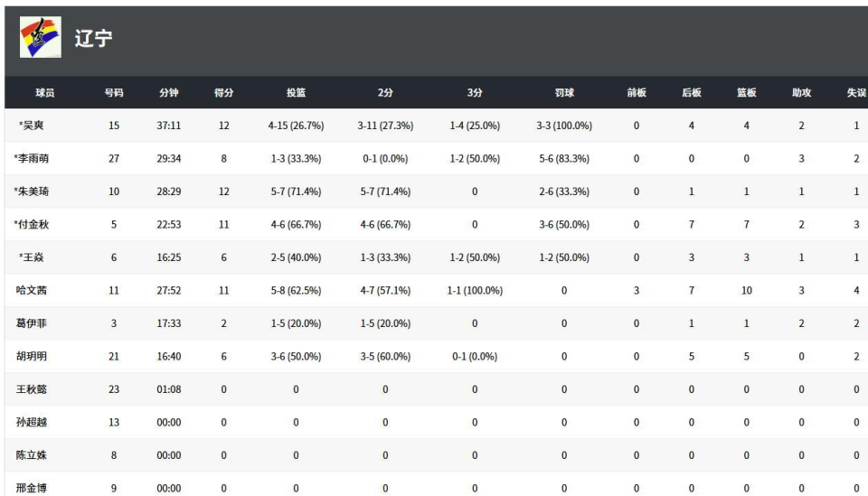Screen dimensions: 868x496
Task: Click the 3分 column header
Action: 475,92
